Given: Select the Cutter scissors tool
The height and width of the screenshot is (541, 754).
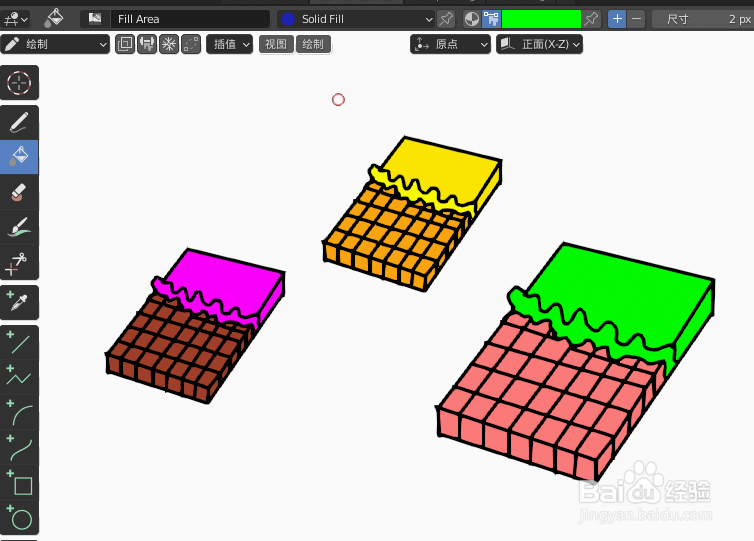Looking at the screenshot, I should [19, 263].
